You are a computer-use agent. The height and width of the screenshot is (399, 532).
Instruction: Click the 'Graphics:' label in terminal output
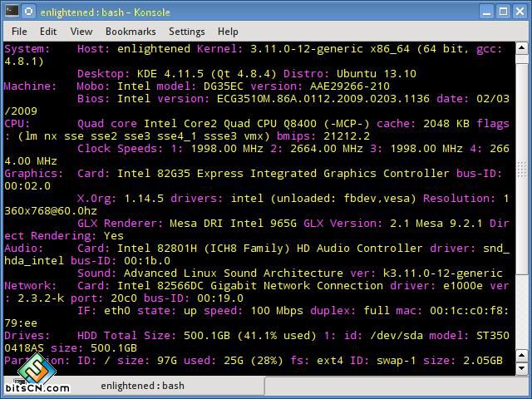[x=33, y=174]
